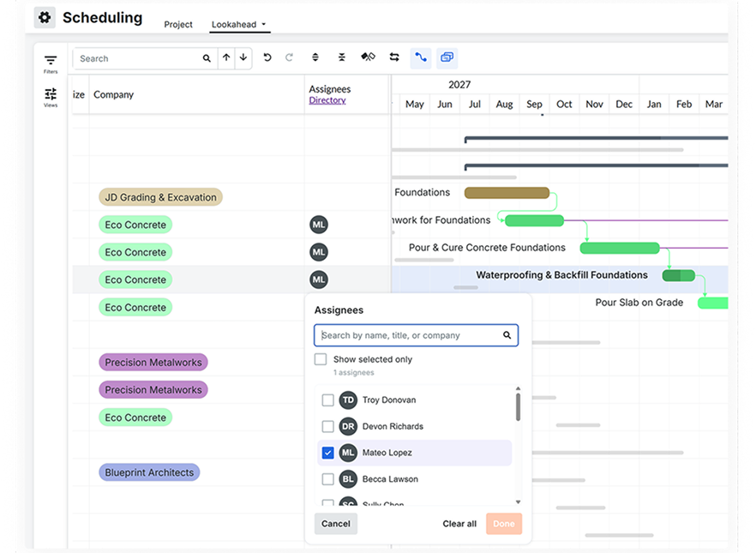
Task: Click the magnifier in the assignee search box
Action: (507, 335)
